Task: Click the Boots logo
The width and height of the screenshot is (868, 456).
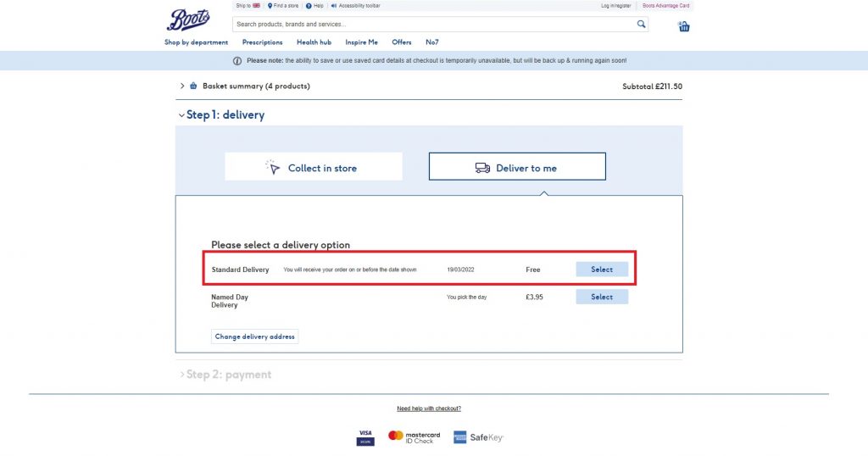Action: pos(188,19)
